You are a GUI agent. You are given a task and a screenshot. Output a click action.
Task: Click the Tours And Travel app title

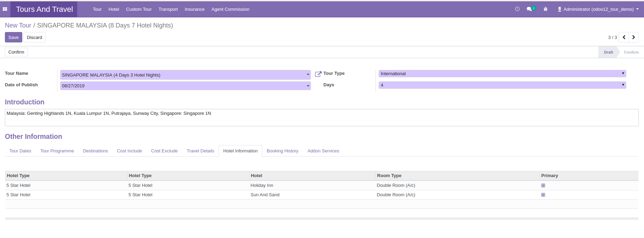45,9
